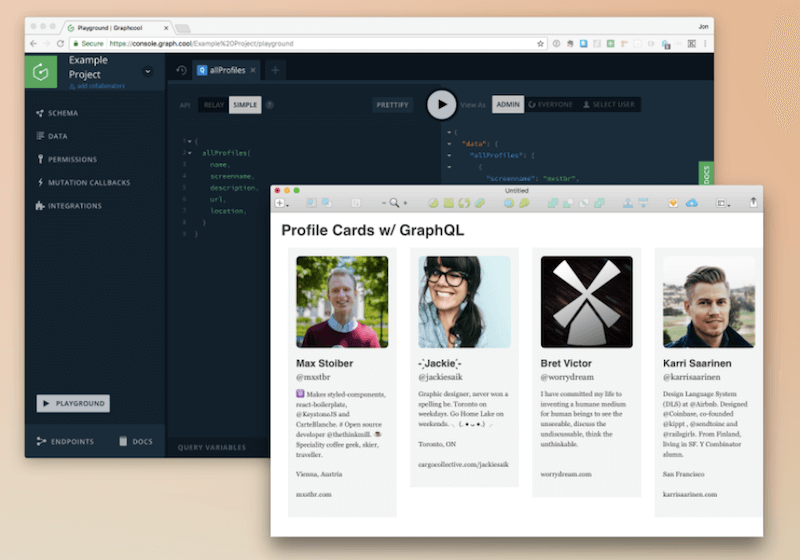This screenshot has width=800, height=560.
Task: Run the query with play button
Action: tap(441, 105)
